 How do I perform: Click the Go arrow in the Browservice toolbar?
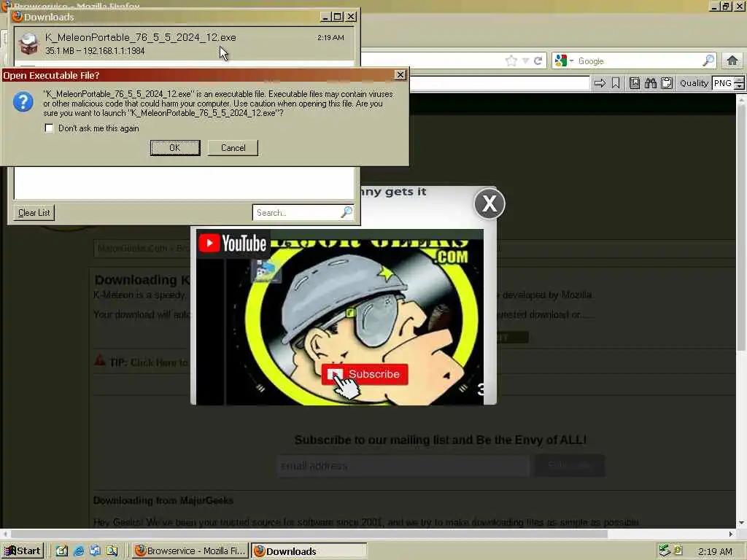600,83
